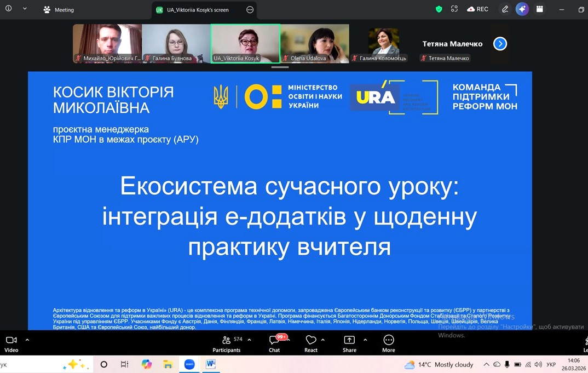Open Word from the Windows taskbar
588x373 pixels.
coord(210,364)
